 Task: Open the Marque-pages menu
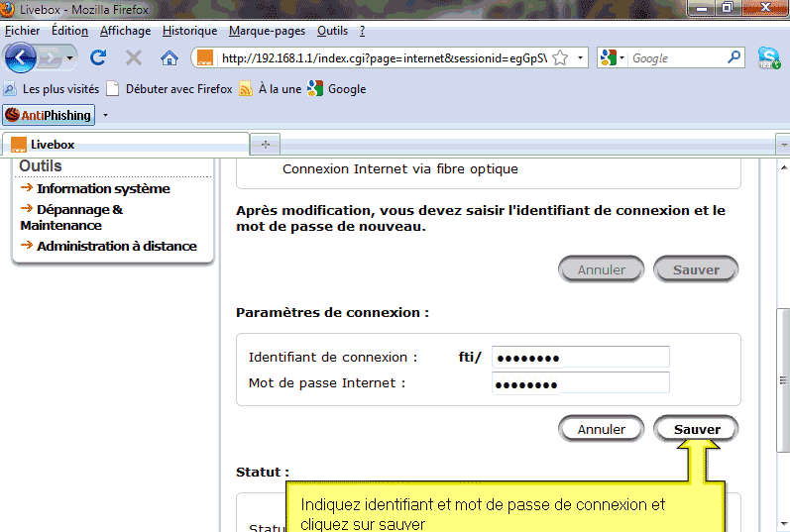267,31
